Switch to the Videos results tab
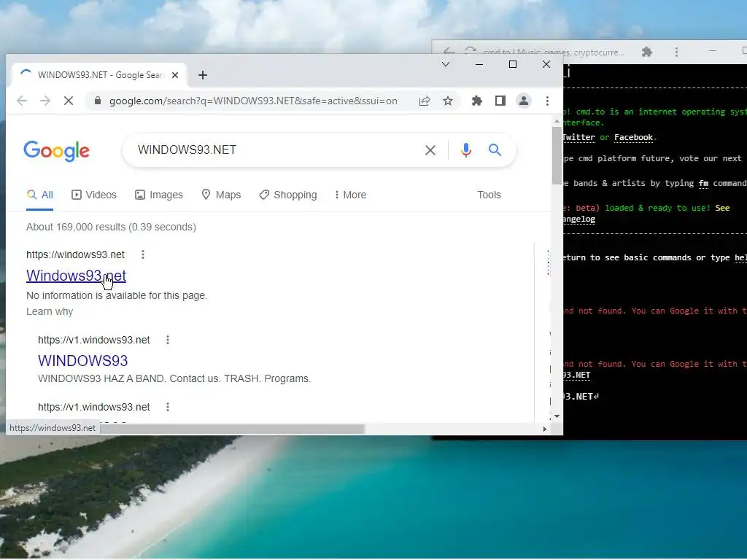747x560 pixels. [94, 195]
